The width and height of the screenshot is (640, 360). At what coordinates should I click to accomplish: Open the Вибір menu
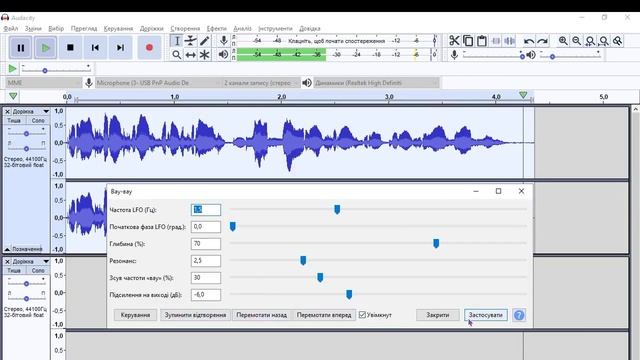[x=56, y=29]
